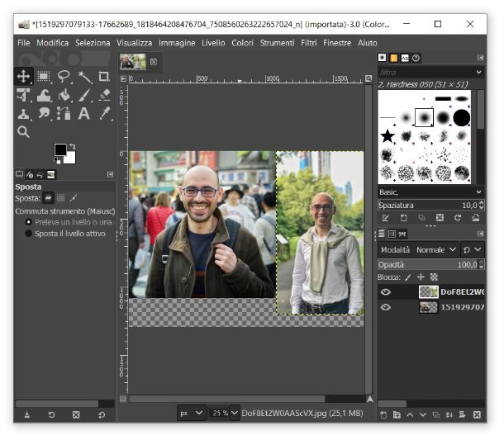The height and width of the screenshot is (440, 504).
Task: Lower the active layer
Action: click(x=423, y=414)
